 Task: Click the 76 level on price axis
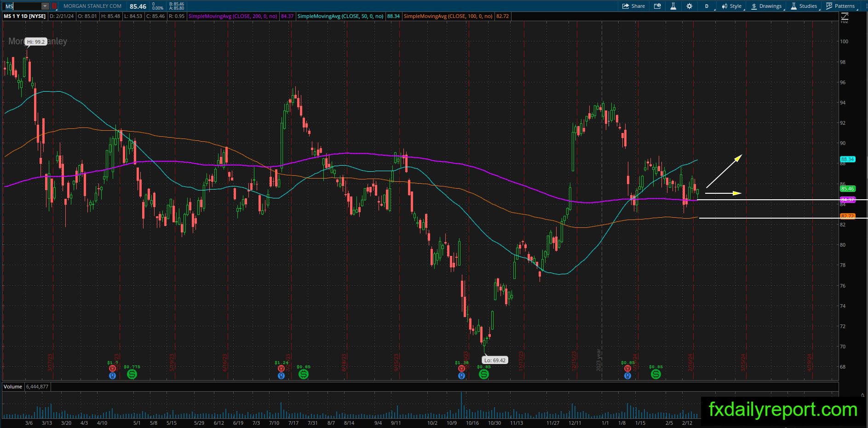tap(843, 286)
